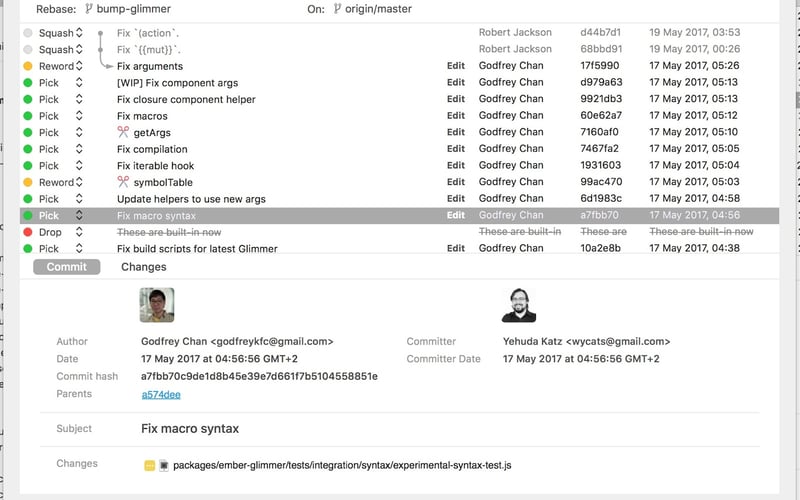Open action stepper for 'Fix iterable hook' row
Image resolution: width=800 pixels, height=500 pixels.
coord(79,166)
